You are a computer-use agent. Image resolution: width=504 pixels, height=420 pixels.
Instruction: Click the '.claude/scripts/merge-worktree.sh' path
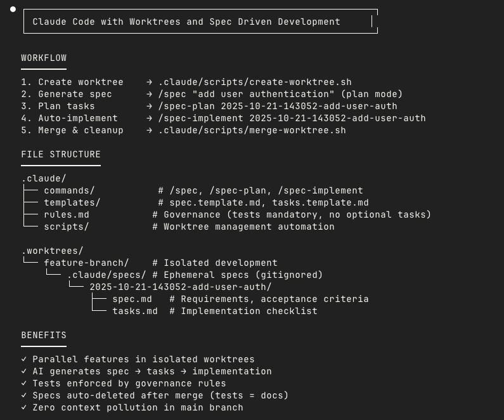coord(252,130)
